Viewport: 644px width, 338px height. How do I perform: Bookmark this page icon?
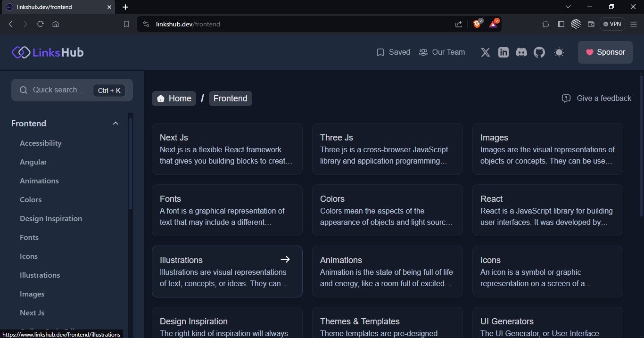coord(126,24)
